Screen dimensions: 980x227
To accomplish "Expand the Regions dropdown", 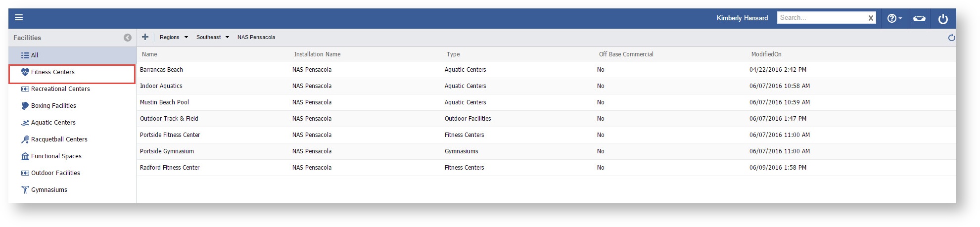I will [x=174, y=37].
